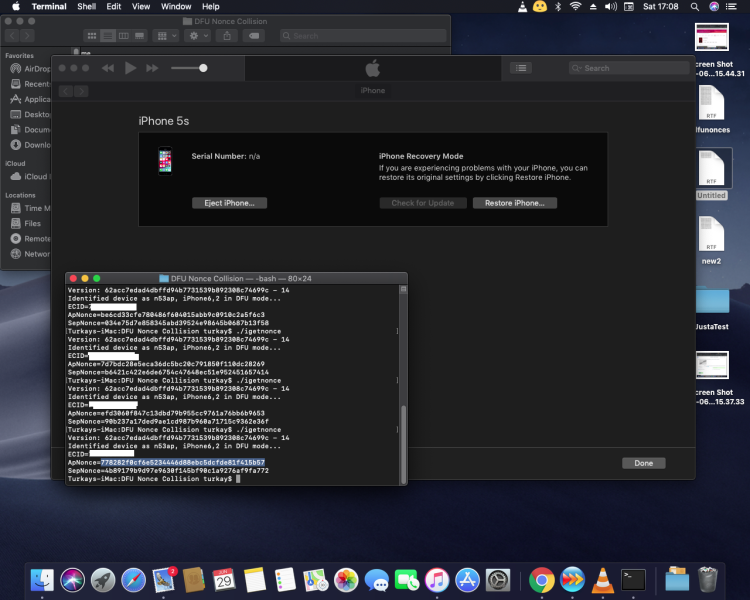The image size is (750, 600).
Task: Select Applications in Finder sidebar
Action: click(x=30, y=99)
